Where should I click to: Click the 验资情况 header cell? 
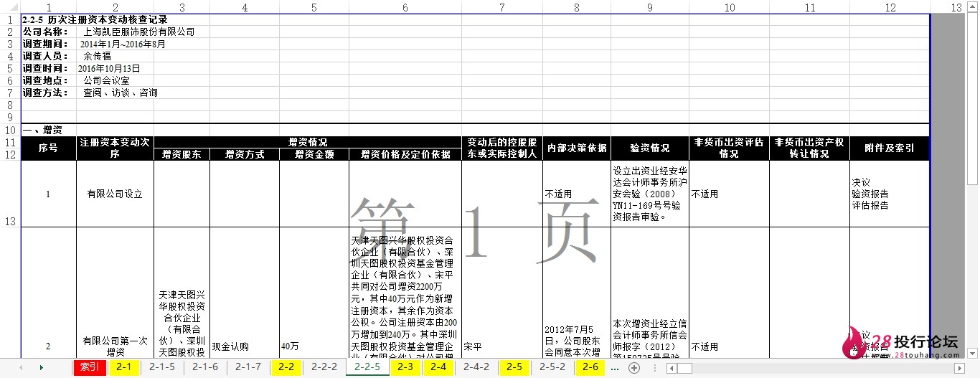649,148
